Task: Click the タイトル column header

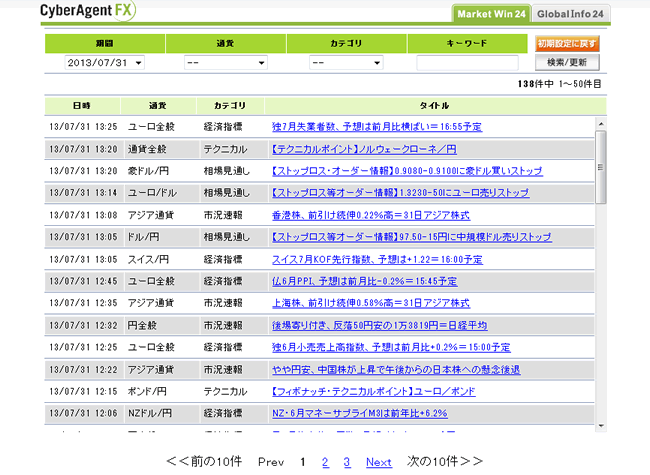Action: [434, 106]
